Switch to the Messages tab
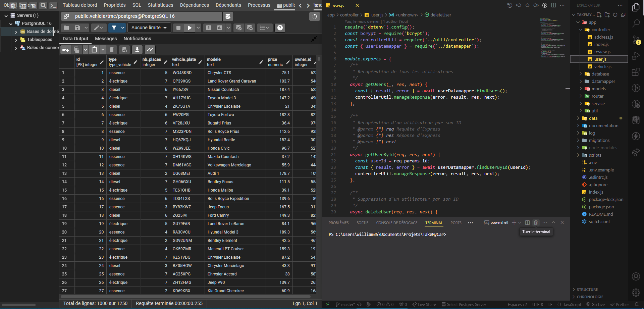644x309 pixels. [x=106, y=39]
